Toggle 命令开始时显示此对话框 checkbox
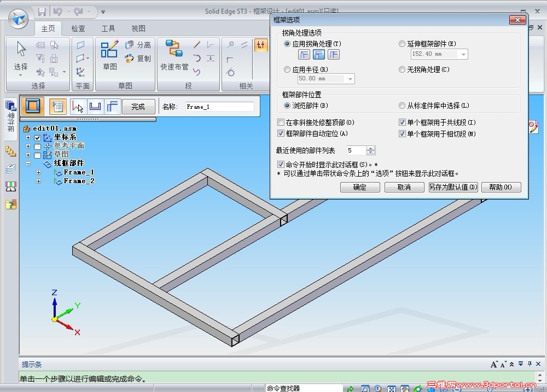The image size is (547, 392). (x=281, y=164)
